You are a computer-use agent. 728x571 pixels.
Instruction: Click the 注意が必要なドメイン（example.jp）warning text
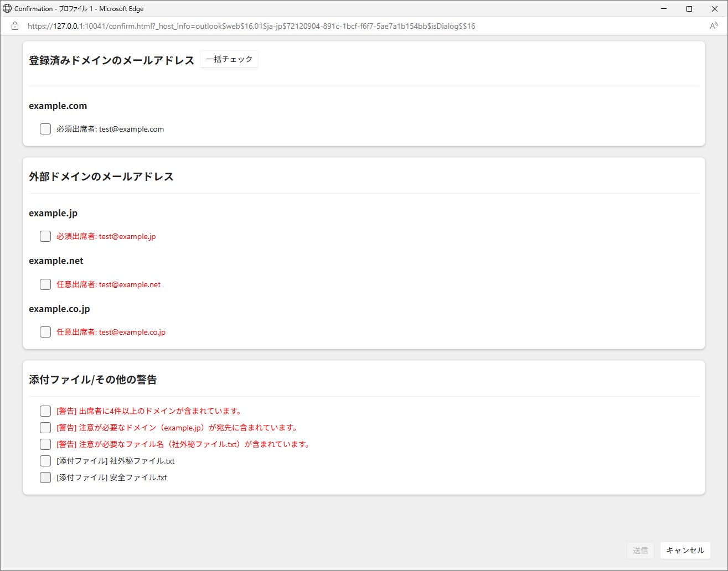point(178,428)
